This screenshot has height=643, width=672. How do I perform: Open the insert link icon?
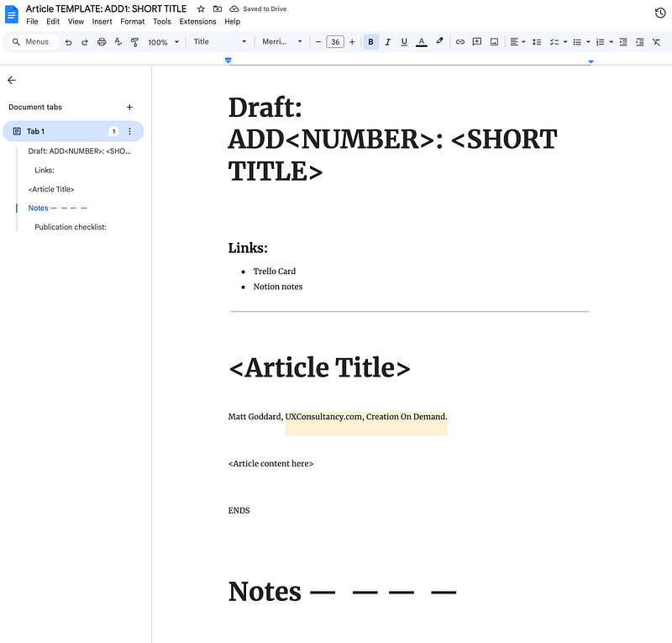point(459,41)
